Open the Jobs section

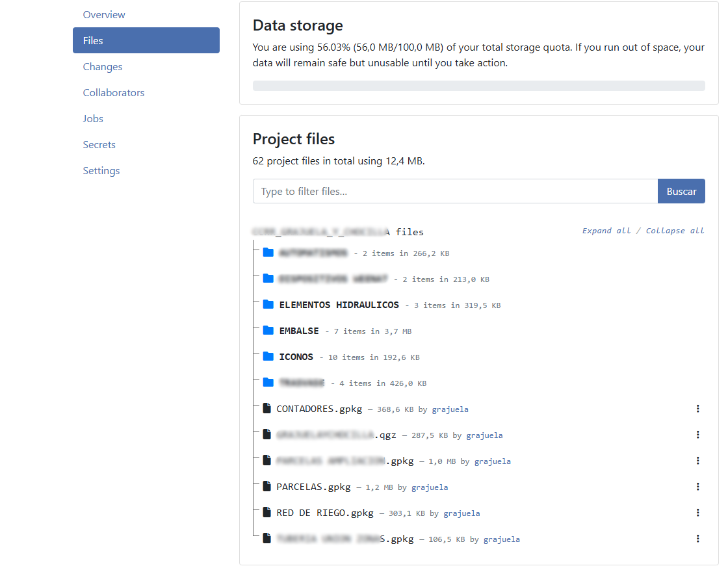(x=146, y=118)
